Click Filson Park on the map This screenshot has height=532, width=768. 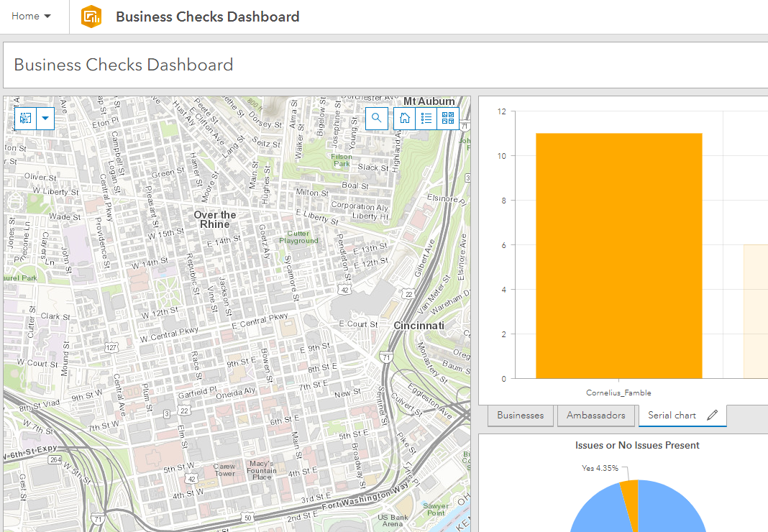342,160
